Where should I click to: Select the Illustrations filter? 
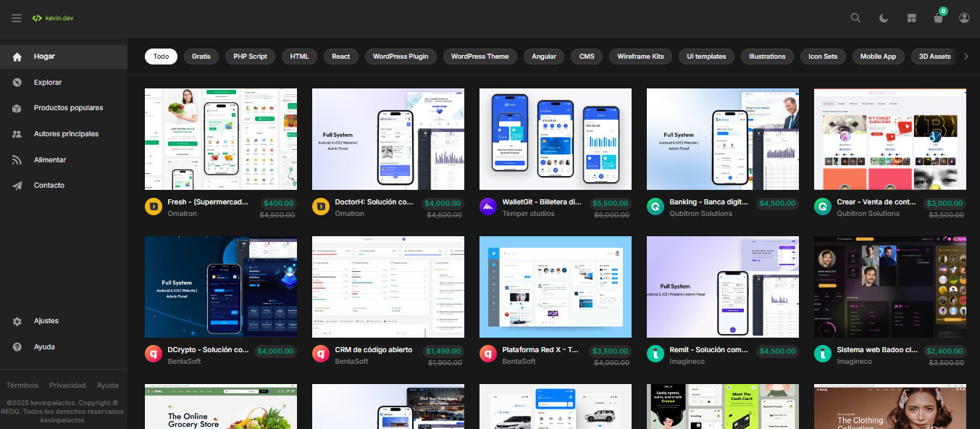click(x=767, y=57)
